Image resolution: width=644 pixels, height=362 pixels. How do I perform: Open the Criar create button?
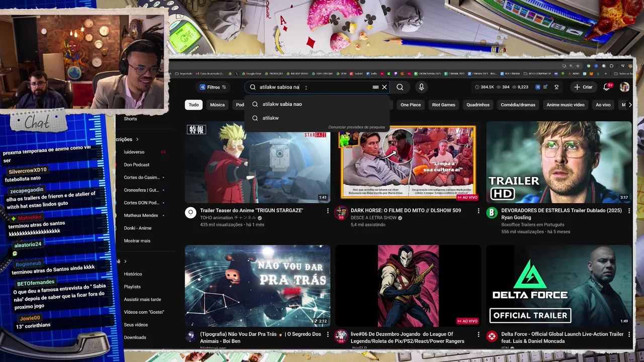584,87
